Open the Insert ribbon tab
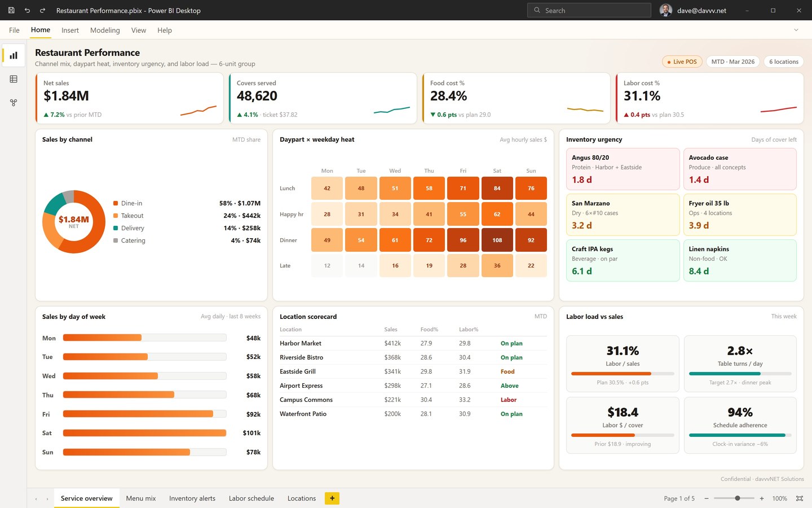The height and width of the screenshot is (508, 812). 70,30
